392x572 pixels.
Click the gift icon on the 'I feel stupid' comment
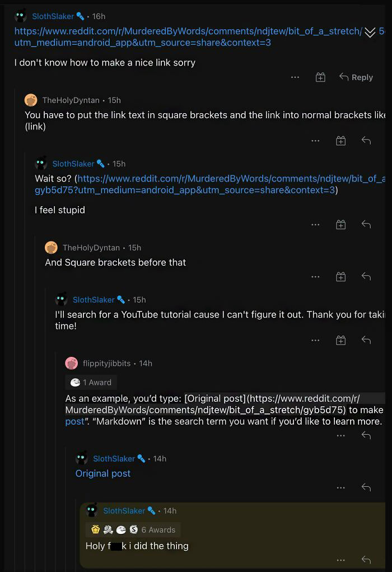coord(340,224)
